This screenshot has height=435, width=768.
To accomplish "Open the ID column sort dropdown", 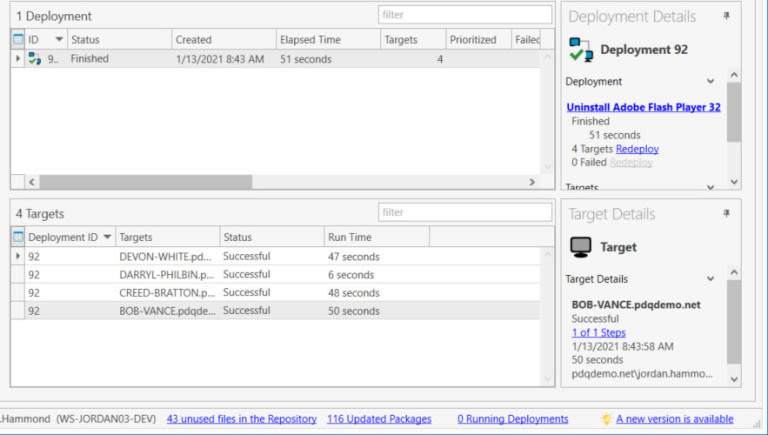I will (x=59, y=39).
